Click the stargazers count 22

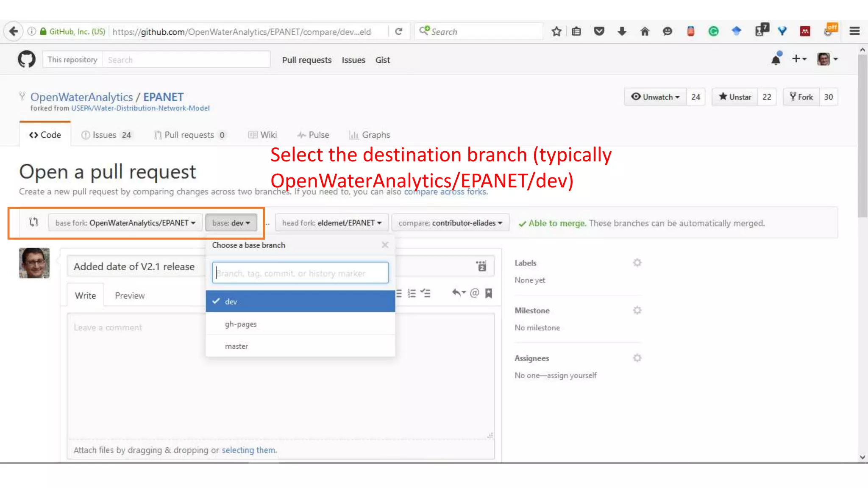click(x=767, y=97)
